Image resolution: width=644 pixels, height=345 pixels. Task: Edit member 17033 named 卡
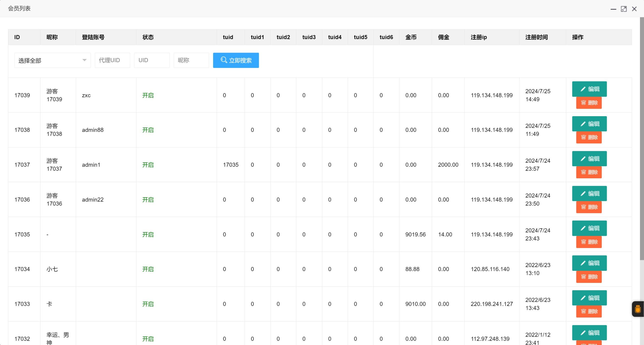(x=589, y=298)
